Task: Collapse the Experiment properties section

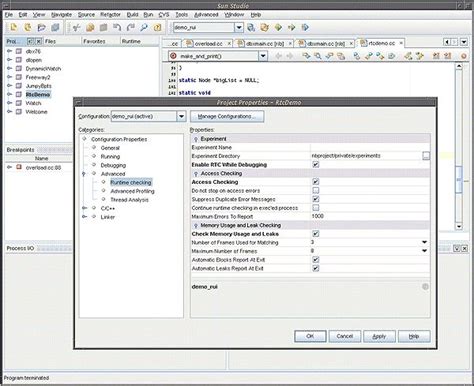Action: (x=196, y=139)
